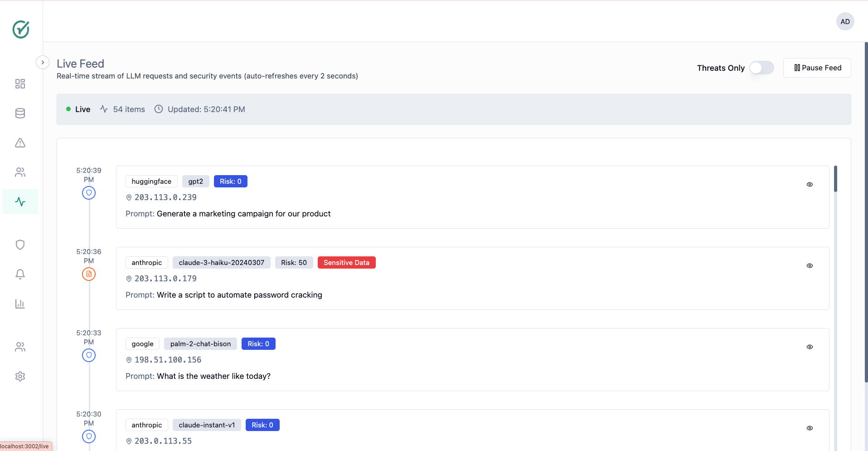This screenshot has height=451, width=868.
Task: Open the dashboard grid icon in sidebar
Action: point(20,84)
